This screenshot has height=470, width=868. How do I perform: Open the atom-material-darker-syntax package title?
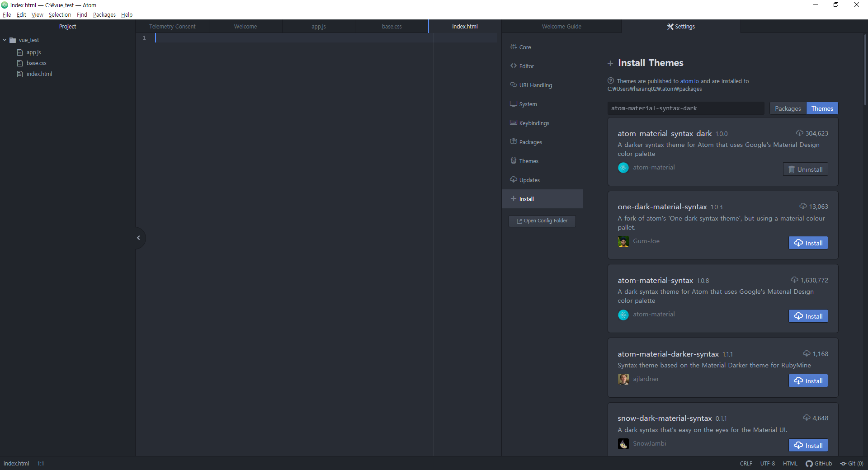pyautogui.click(x=668, y=354)
